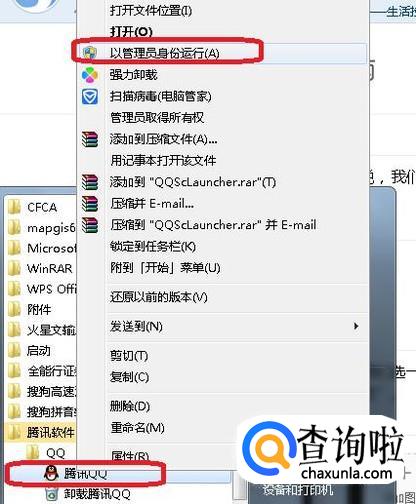
Task: Select 锁定到任务栏(K) option
Action: [153, 247]
